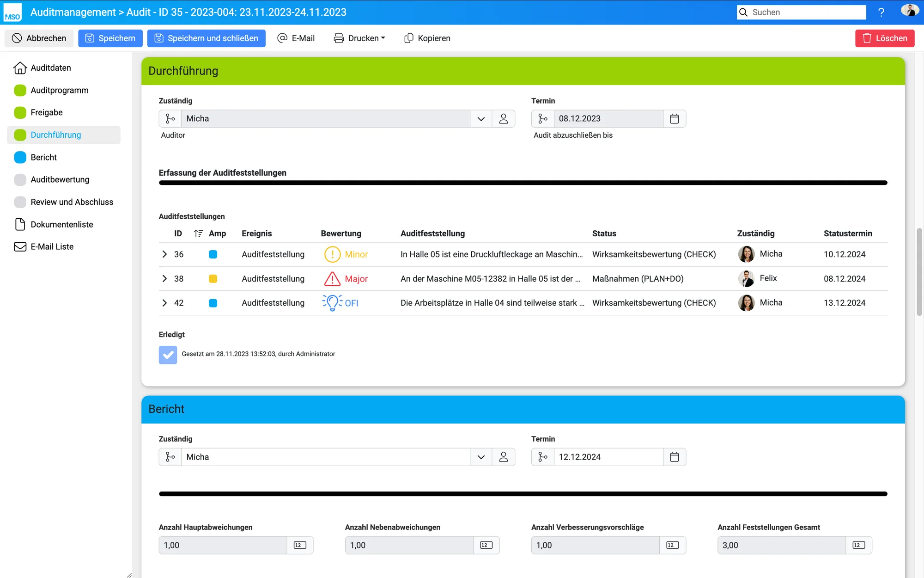The height and width of the screenshot is (578, 924).
Task: Click the number icon of Anzahl Verbesserungsvorschläge
Action: tap(672, 545)
